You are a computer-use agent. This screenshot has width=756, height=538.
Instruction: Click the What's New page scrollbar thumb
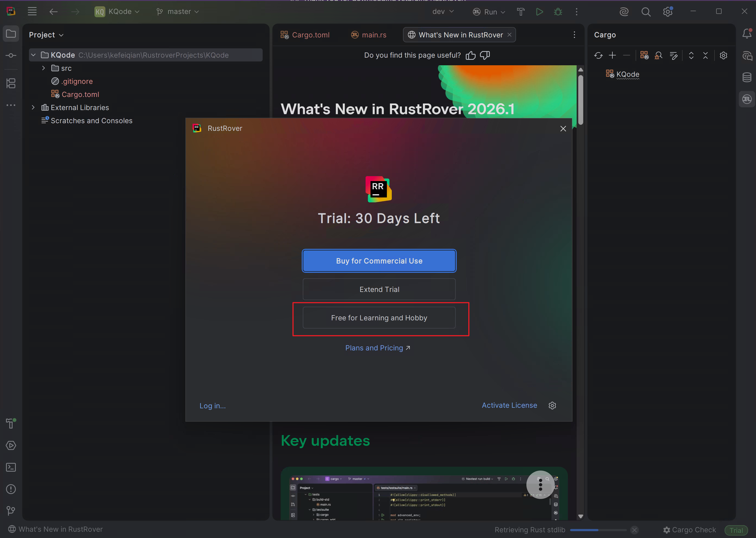click(x=580, y=100)
